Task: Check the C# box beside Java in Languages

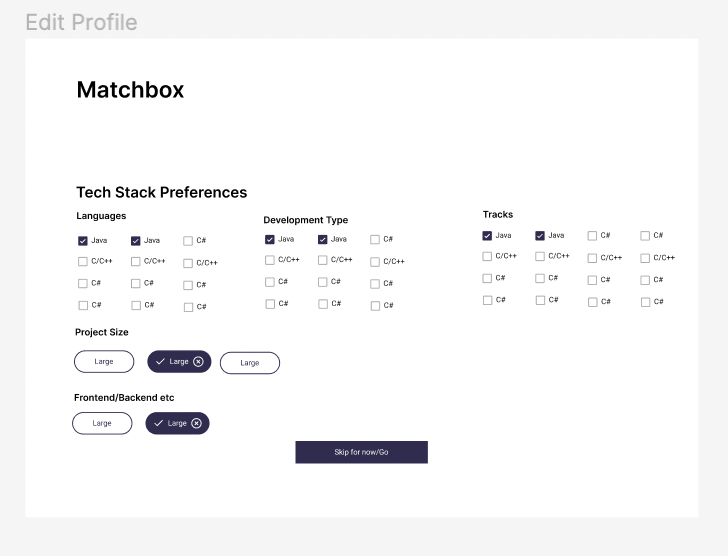Action: [x=188, y=241]
